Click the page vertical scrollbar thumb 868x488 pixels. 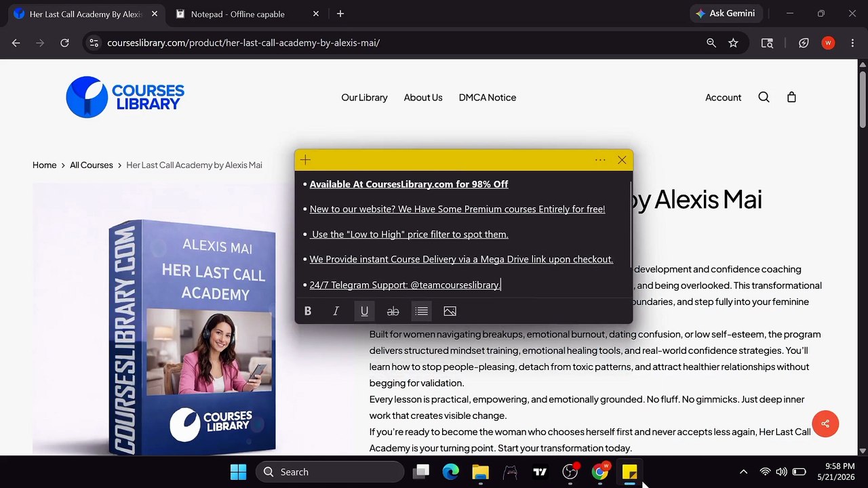point(863,98)
